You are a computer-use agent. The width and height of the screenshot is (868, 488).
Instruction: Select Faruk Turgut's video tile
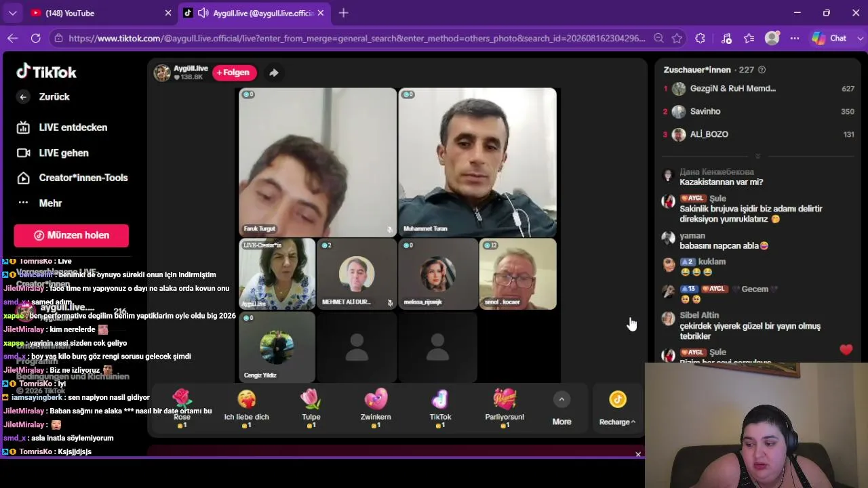pyautogui.click(x=318, y=162)
